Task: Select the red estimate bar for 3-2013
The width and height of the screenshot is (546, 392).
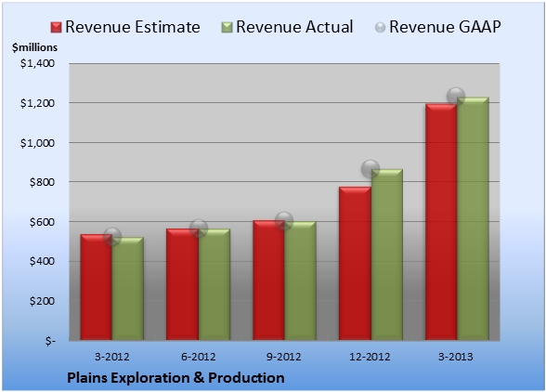Action: pos(441,222)
